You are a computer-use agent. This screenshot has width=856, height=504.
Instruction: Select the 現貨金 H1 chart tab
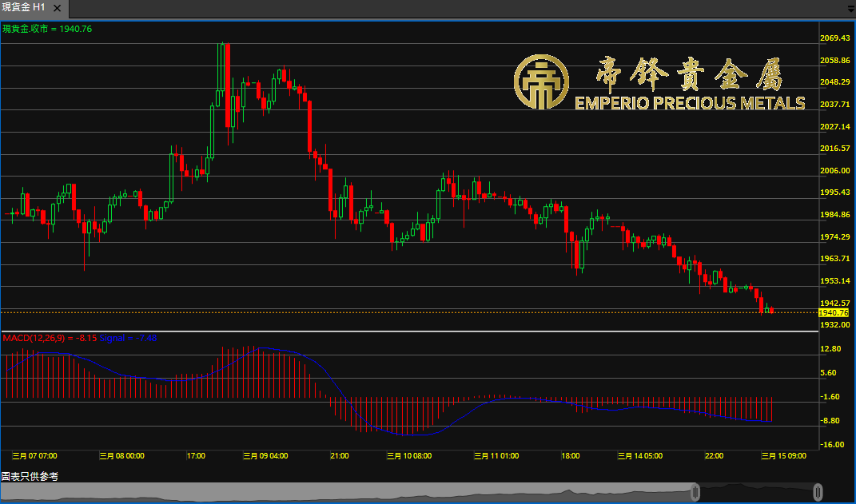click(x=34, y=8)
